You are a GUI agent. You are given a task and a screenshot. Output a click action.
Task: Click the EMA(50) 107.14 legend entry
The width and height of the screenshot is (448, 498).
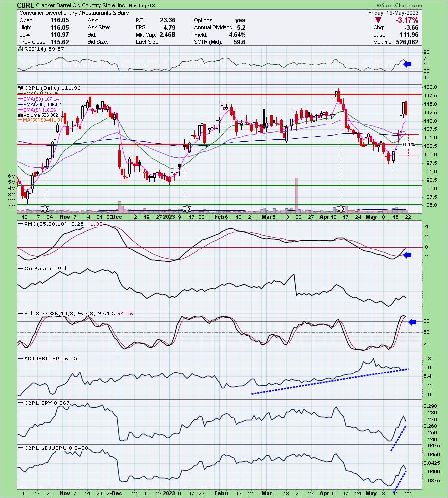coord(38,99)
